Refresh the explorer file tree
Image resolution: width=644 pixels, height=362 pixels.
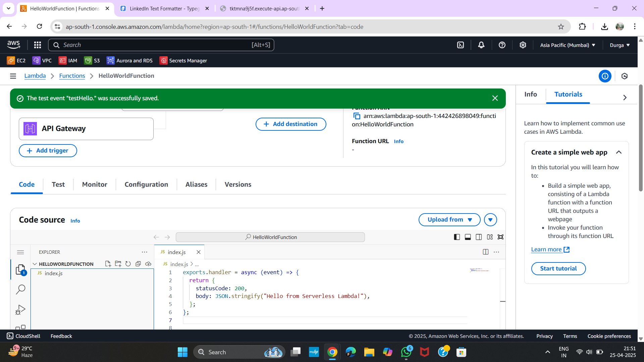coord(128,264)
